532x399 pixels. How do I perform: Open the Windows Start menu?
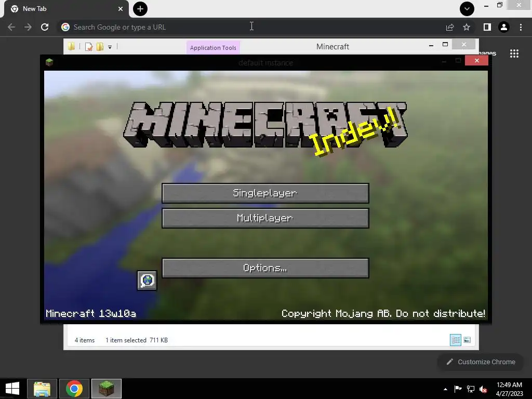tap(12, 389)
